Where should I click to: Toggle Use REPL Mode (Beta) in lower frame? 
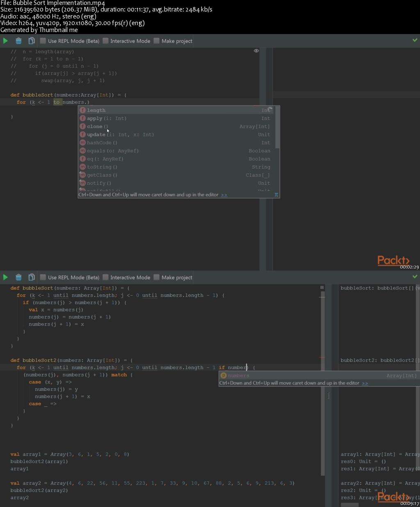click(69, 277)
